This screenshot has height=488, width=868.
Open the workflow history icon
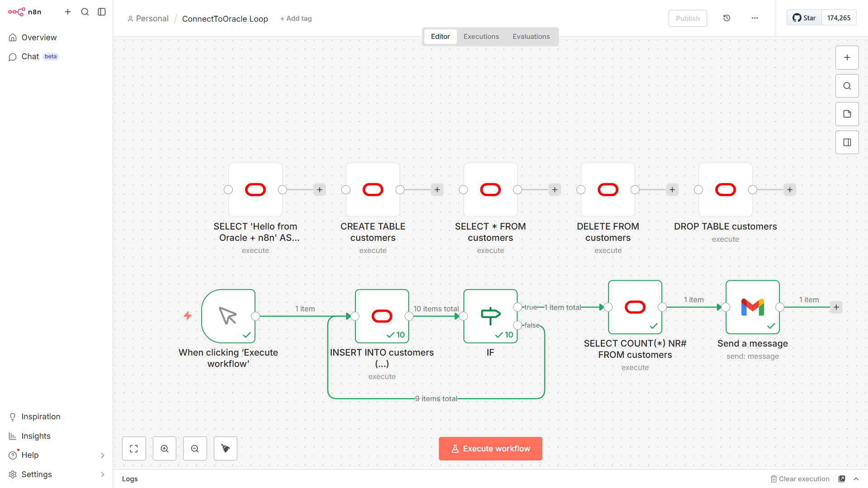(x=727, y=18)
